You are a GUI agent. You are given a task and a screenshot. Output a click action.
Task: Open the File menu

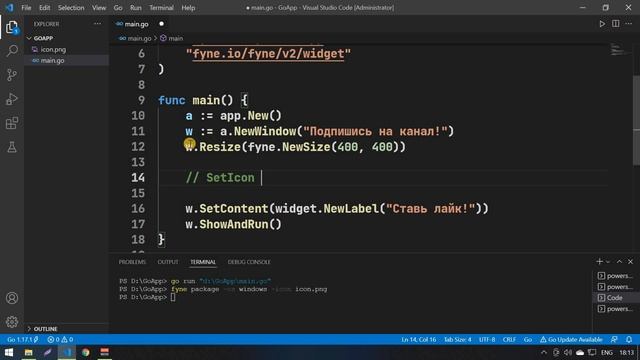pyautogui.click(x=26, y=8)
